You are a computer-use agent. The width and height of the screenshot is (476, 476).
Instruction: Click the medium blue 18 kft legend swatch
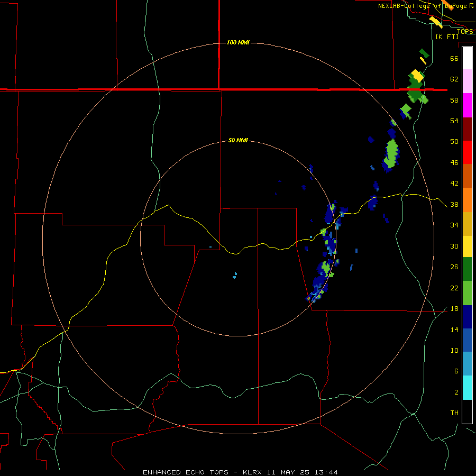coord(467,340)
